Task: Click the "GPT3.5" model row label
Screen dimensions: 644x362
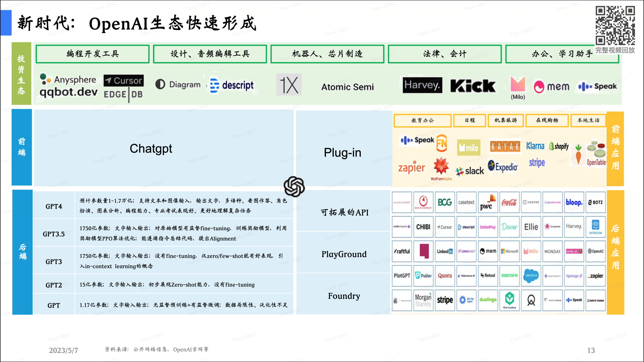Action: [54, 234]
